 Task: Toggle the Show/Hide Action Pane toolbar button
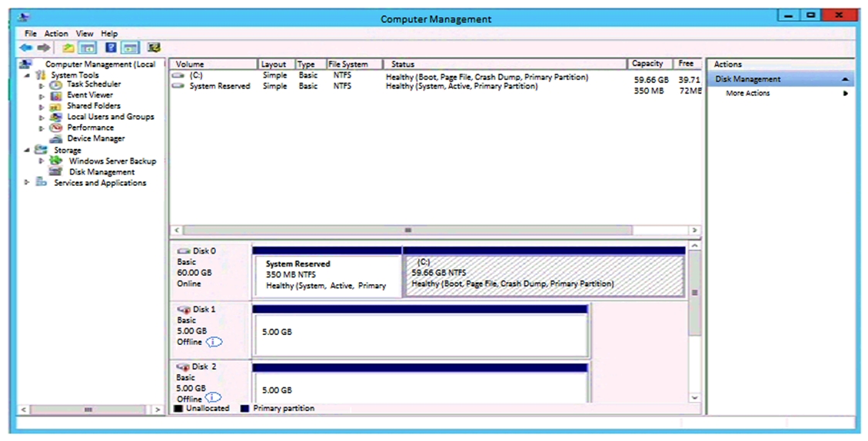pos(130,48)
